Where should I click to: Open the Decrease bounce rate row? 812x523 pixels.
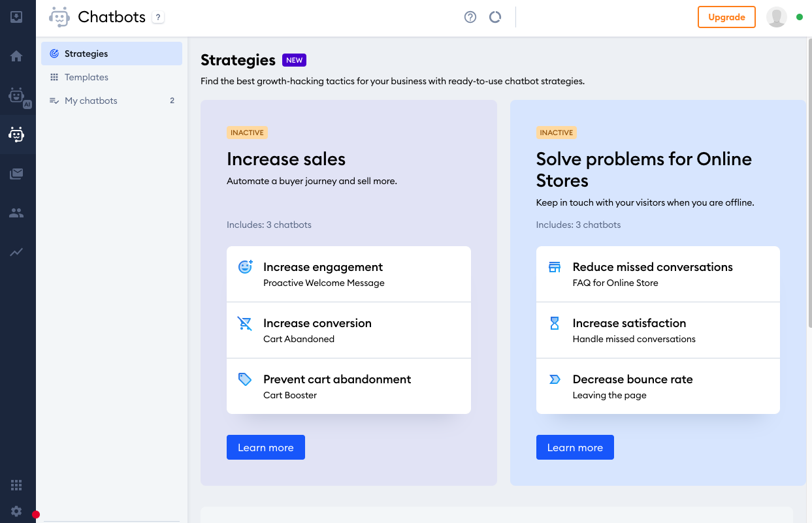[658, 386]
